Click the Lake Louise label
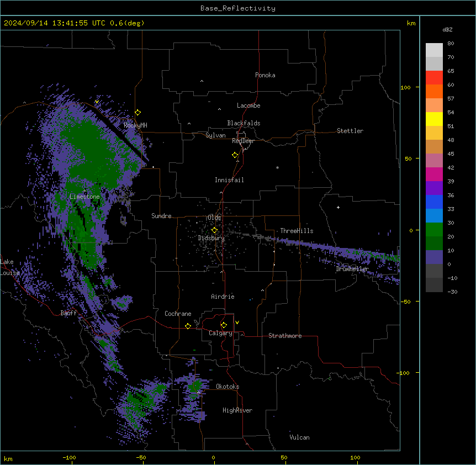This screenshot has width=476, height=465. pos(9,267)
